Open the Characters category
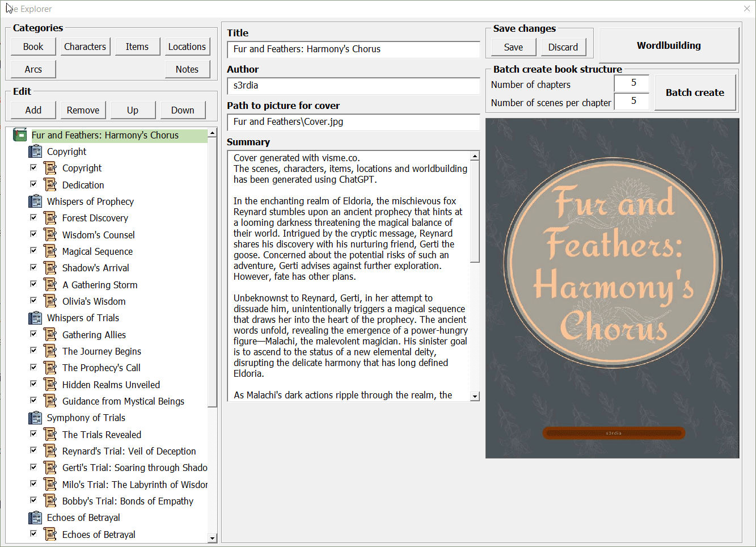 coord(85,47)
